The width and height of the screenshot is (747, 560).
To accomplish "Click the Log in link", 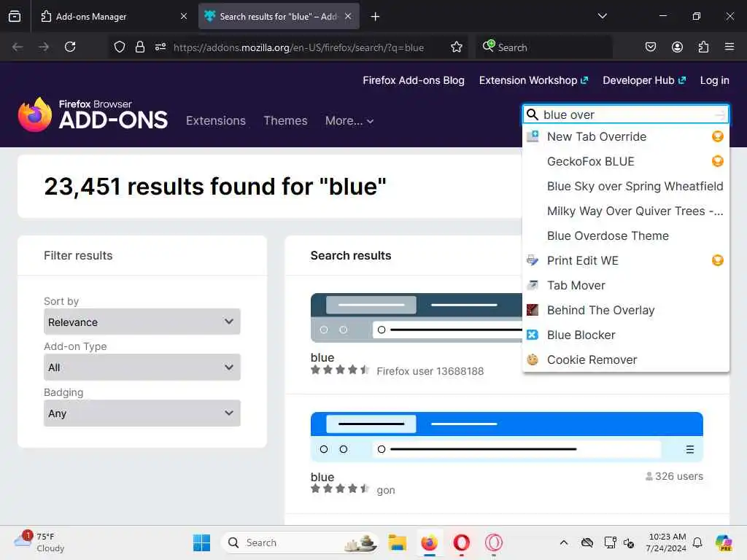I will click(x=715, y=80).
